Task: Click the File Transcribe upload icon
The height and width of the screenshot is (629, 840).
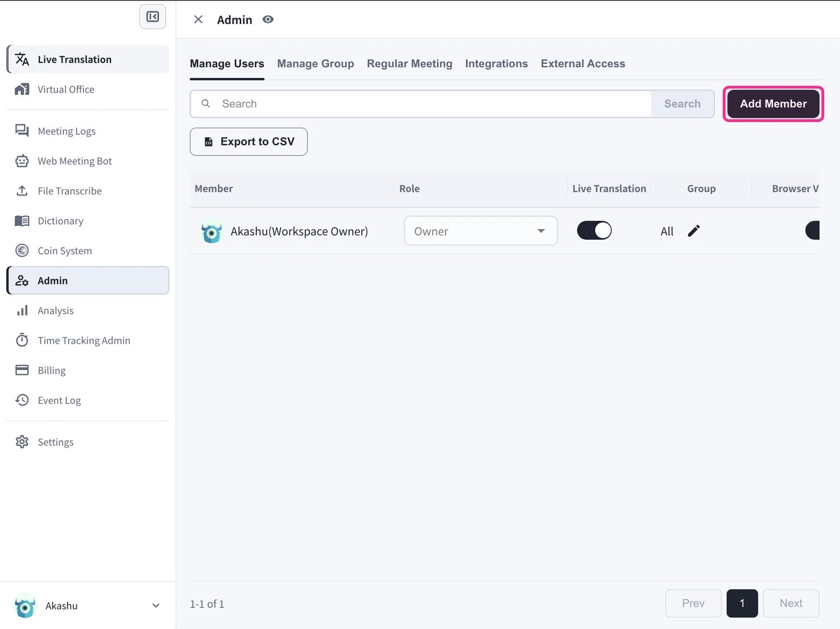Action: [x=22, y=191]
